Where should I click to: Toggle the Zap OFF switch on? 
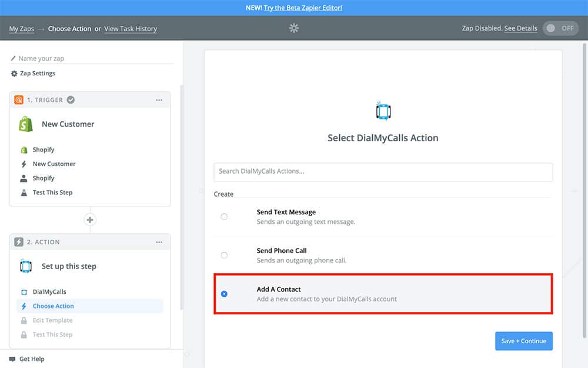(x=560, y=28)
